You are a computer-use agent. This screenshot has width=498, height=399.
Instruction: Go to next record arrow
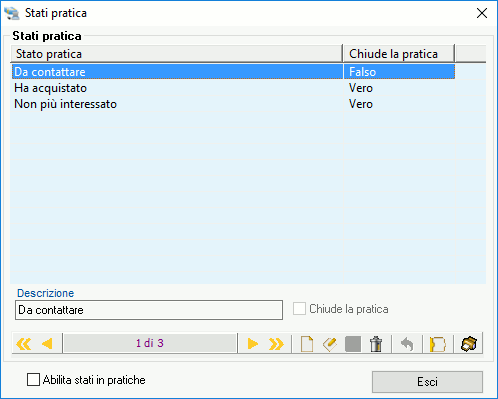(x=253, y=343)
